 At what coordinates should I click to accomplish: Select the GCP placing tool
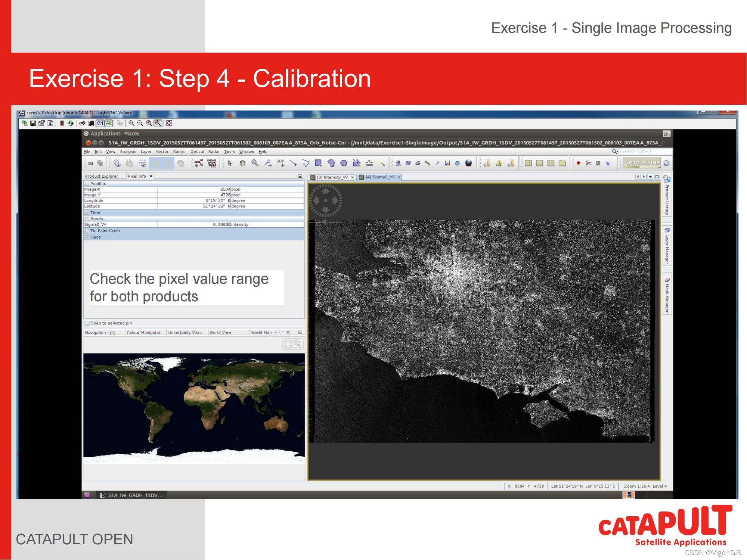280,163
